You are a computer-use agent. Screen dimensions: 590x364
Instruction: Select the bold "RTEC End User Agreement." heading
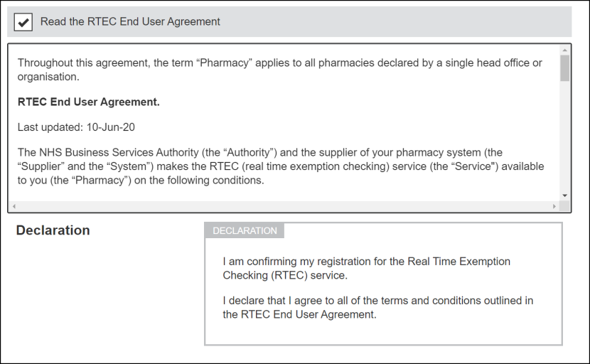click(89, 102)
